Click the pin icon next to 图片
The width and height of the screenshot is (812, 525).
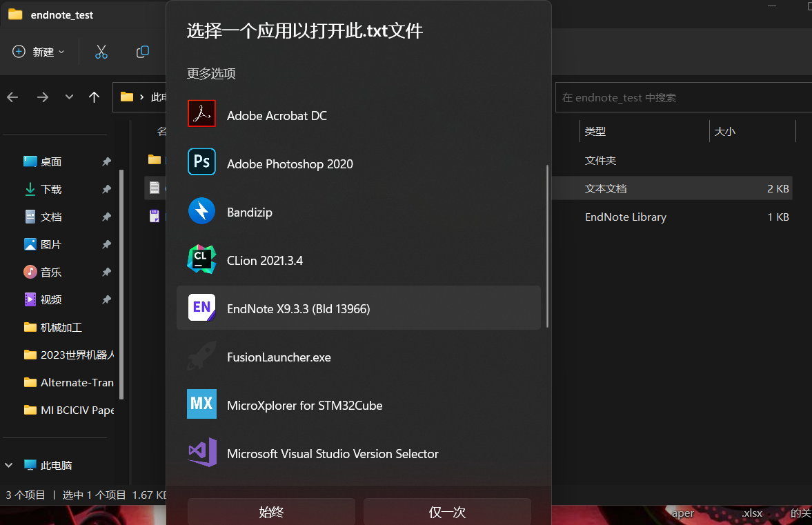click(x=107, y=244)
